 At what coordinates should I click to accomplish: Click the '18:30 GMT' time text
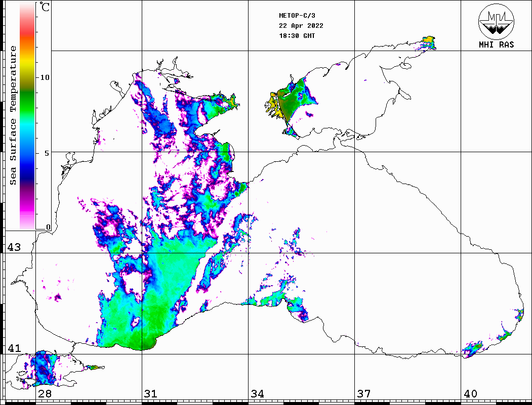pyautogui.click(x=297, y=36)
